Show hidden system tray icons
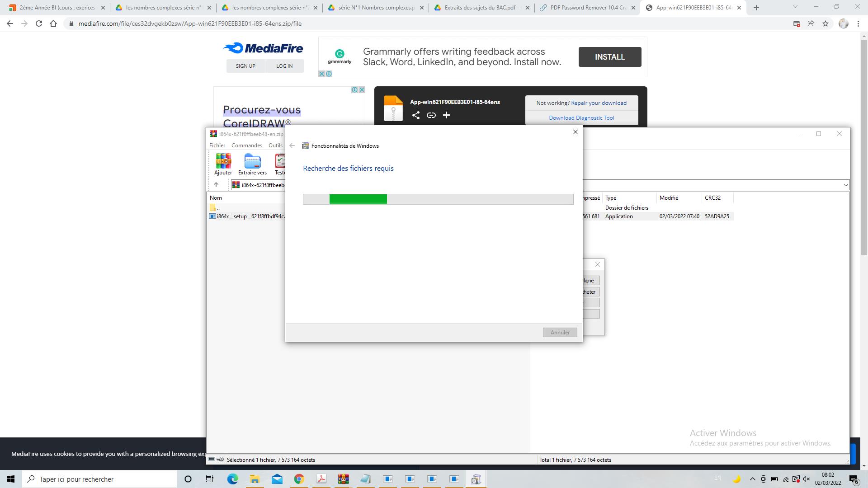The image size is (868, 488). [x=753, y=479]
